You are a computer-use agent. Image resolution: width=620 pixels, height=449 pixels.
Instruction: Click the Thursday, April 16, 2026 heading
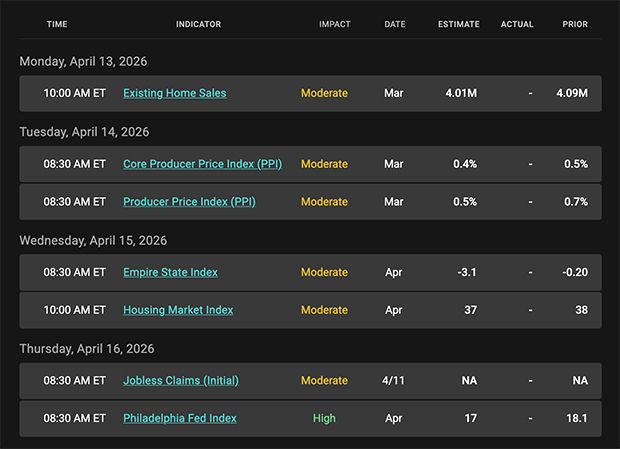pos(87,349)
